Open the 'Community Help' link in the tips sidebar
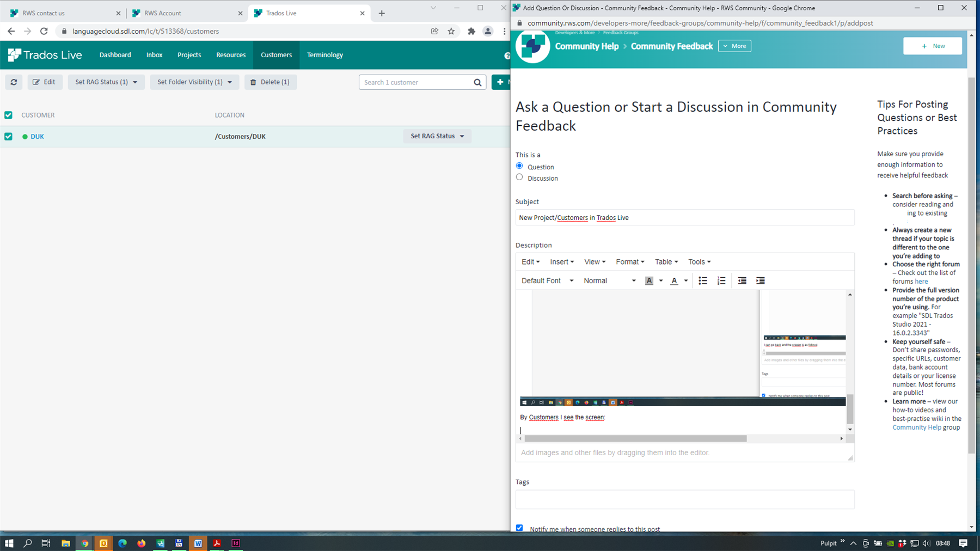Viewport: 980px width, 551px height. [x=917, y=427]
